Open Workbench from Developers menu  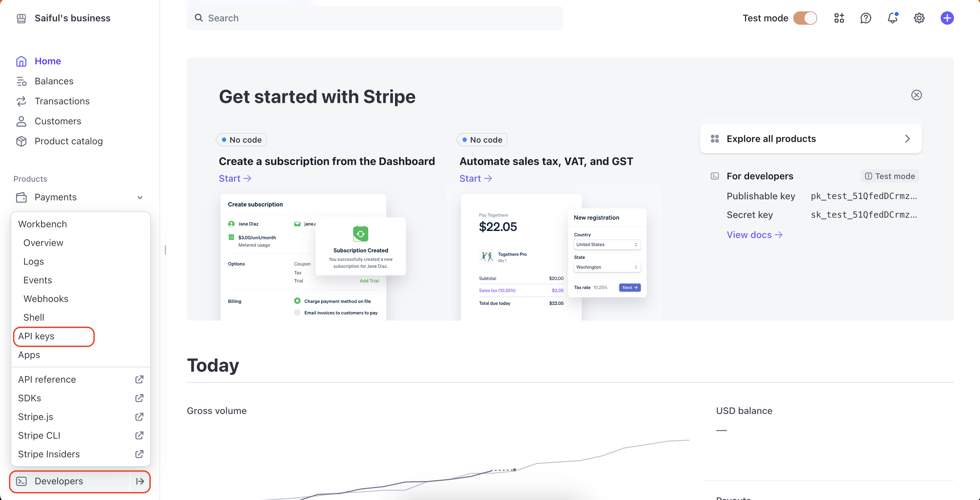(43, 224)
